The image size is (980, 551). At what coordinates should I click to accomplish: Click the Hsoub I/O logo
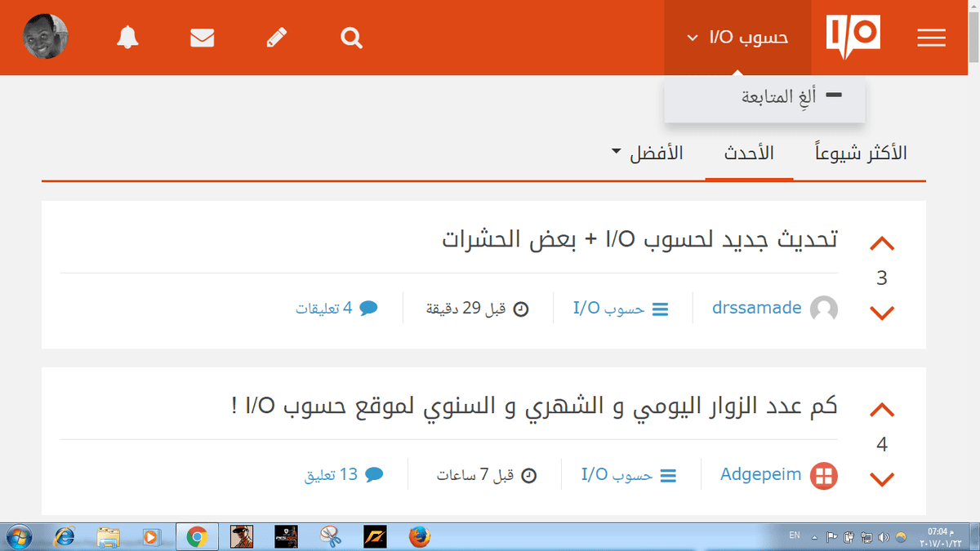click(x=853, y=38)
